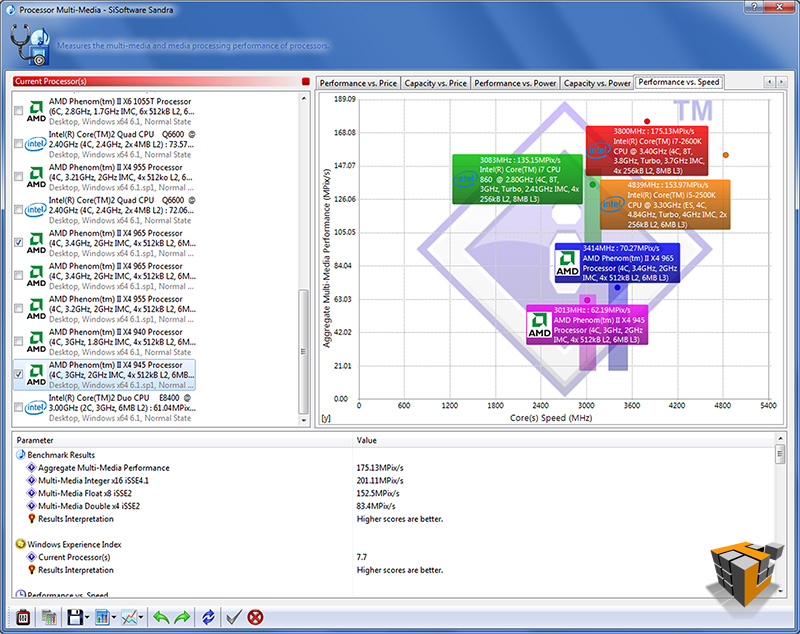Click the help question mark in title bar
Viewport: 800px width, 634px height.
(x=754, y=7)
